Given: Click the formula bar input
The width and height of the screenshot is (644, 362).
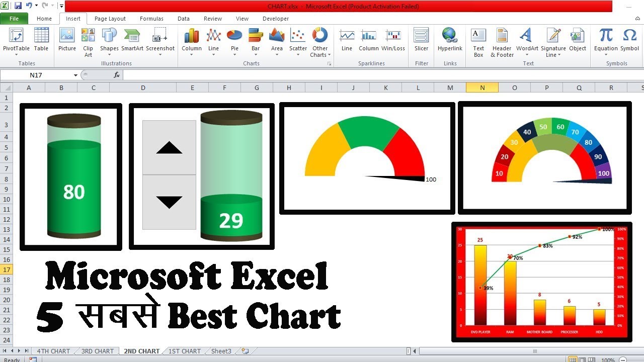Looking at the screenshot, I should [x=383, y=75].
